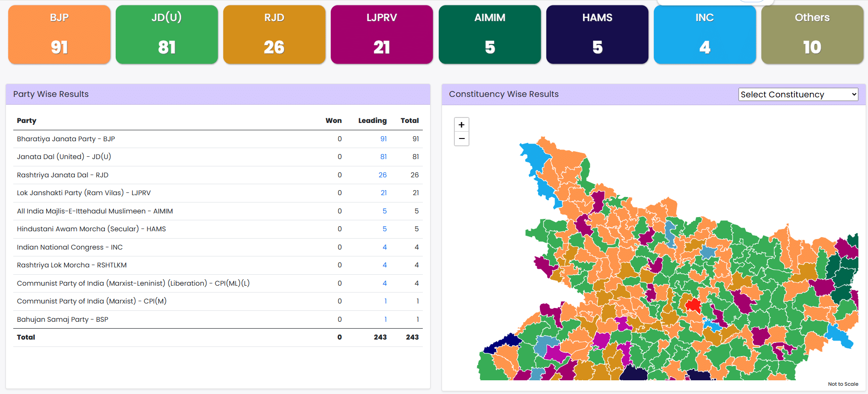
Task: Open the LJPRV magenta result card
Action: coord(382,35)
